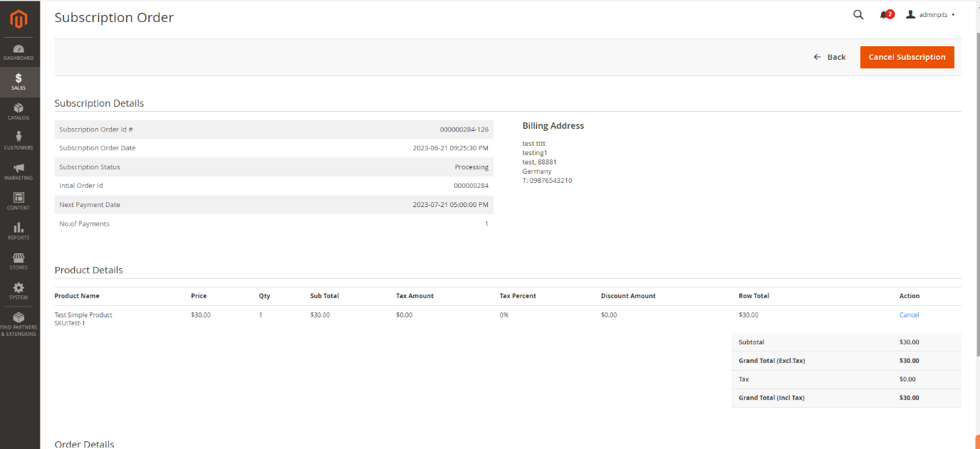The image size is (980, 449).
Task: Open the Marketing megaphone icon
Action: point(19,171)
